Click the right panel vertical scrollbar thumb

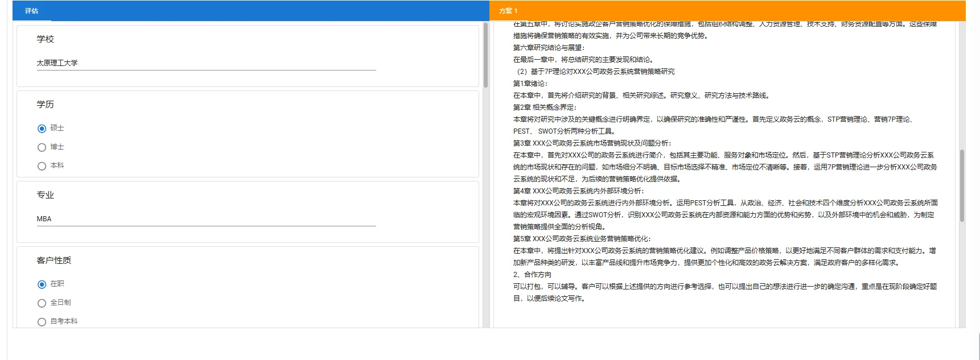click(x=962, y=185)
